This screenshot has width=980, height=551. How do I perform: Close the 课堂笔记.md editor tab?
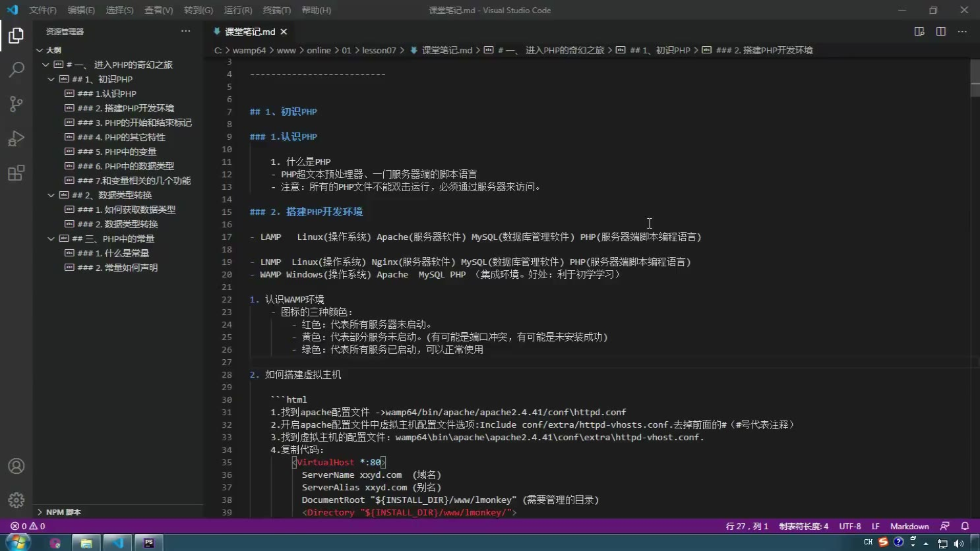[x=284, y=32]
